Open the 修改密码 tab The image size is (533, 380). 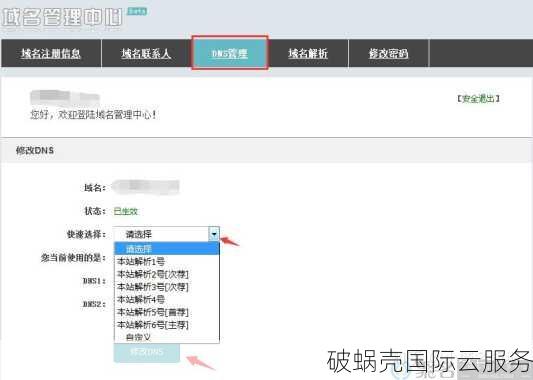click(x=389, y=53)
